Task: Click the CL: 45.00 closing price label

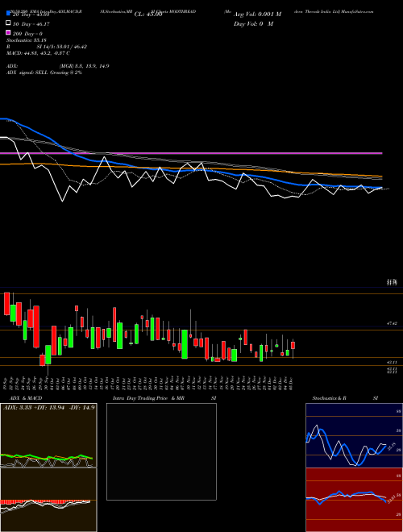Action: pos(148,15)
